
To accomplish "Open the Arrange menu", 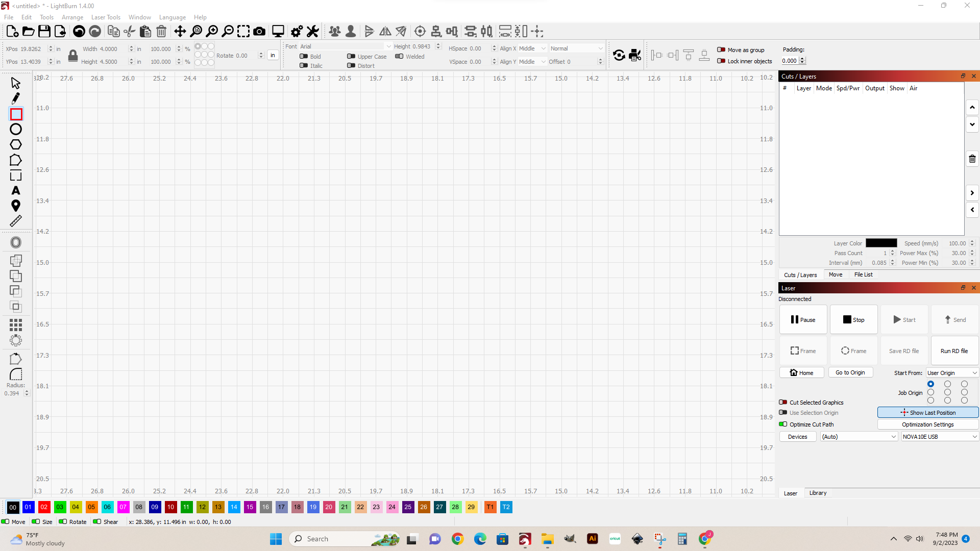I will click(72, 17).
